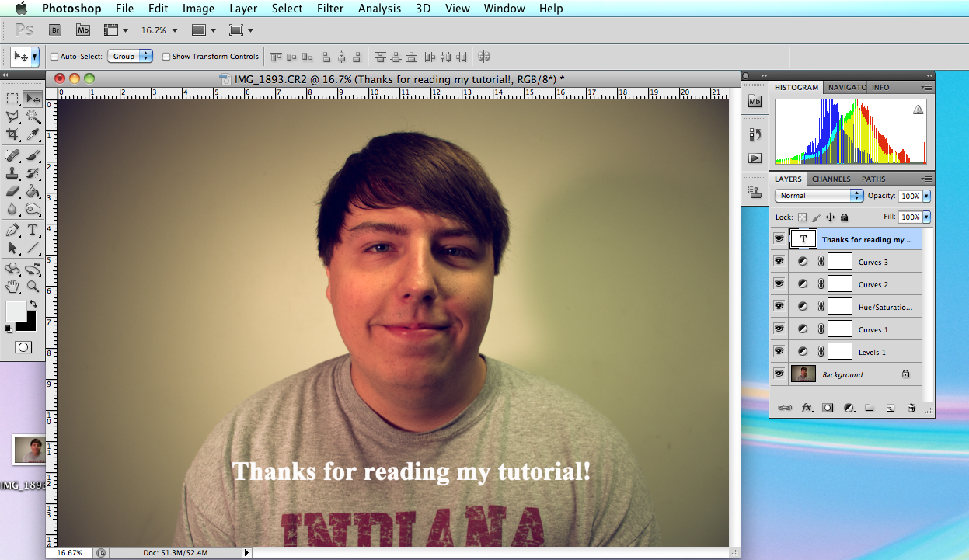
Task: Click the histogram cached-data warning triangle
Action: 918,110
